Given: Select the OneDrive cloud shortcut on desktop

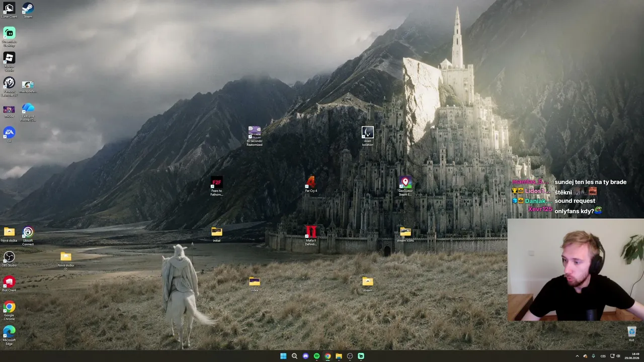Looking at the screenshot, I should 28,112.
